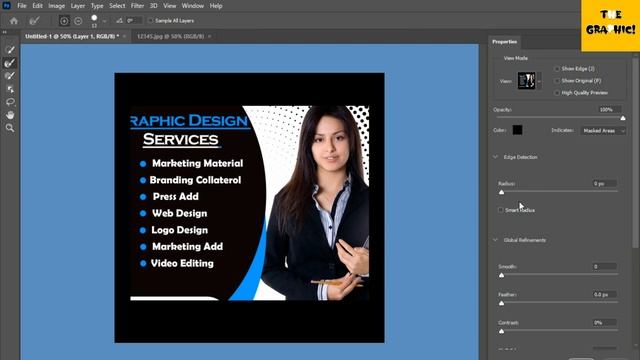This screenshot has width=640, height=360.
Task: Enable High Quality Preview checkbox
Action: [x=557, y=93]
